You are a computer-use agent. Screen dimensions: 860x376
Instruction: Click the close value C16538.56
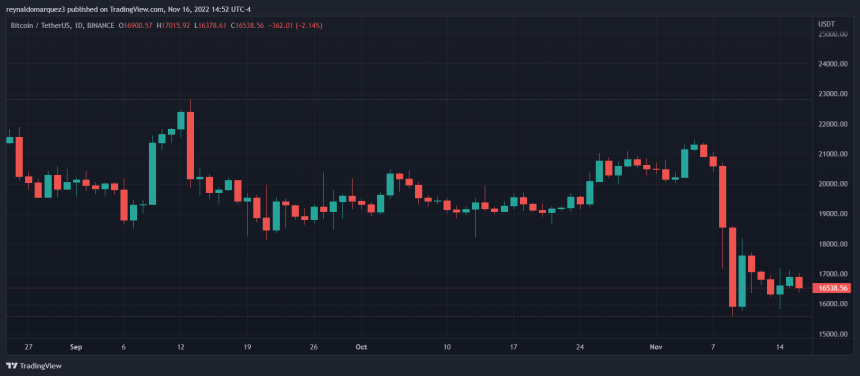pyautogui.click(x=247, y=25)
